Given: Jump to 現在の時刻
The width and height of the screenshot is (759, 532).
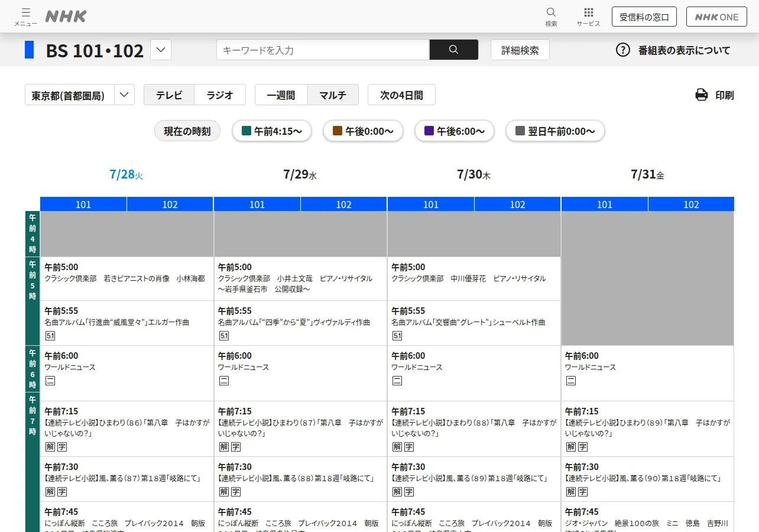Looking at the screenshot, I should [x=187, y=131].
